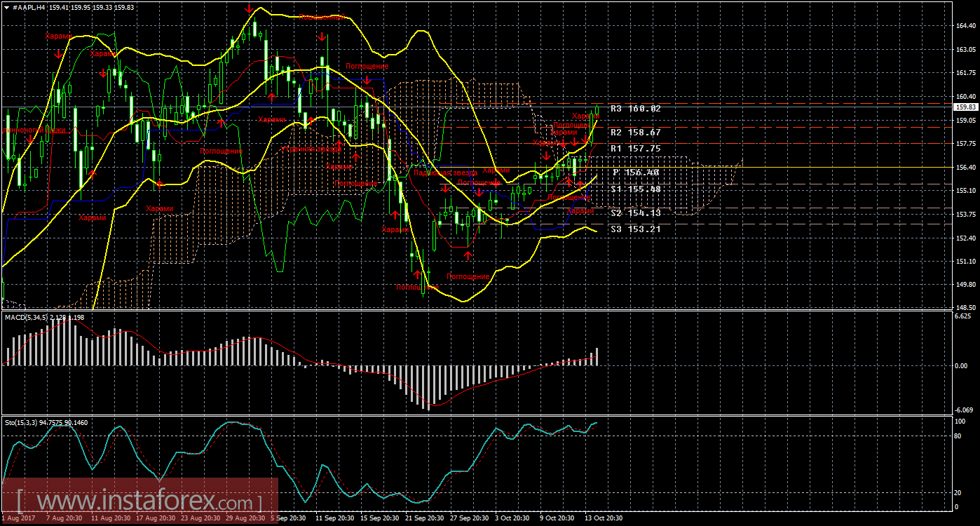Click the red down arrow above the highest candle

point(249,9)
